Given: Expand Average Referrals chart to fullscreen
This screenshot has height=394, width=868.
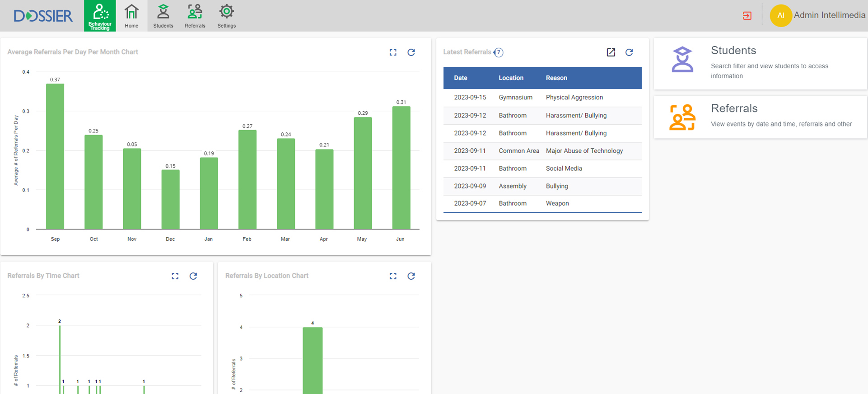Looking at the screenshot, I should click(x=393, y=52).
